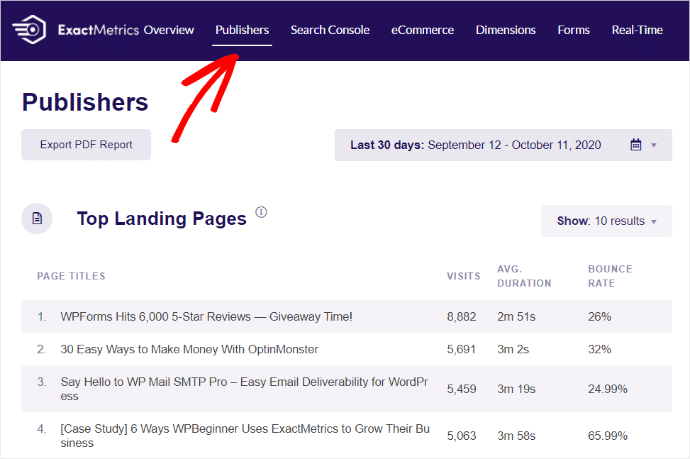Click the 5,691 visits value
690x459 pixels.
pos(461,349)
